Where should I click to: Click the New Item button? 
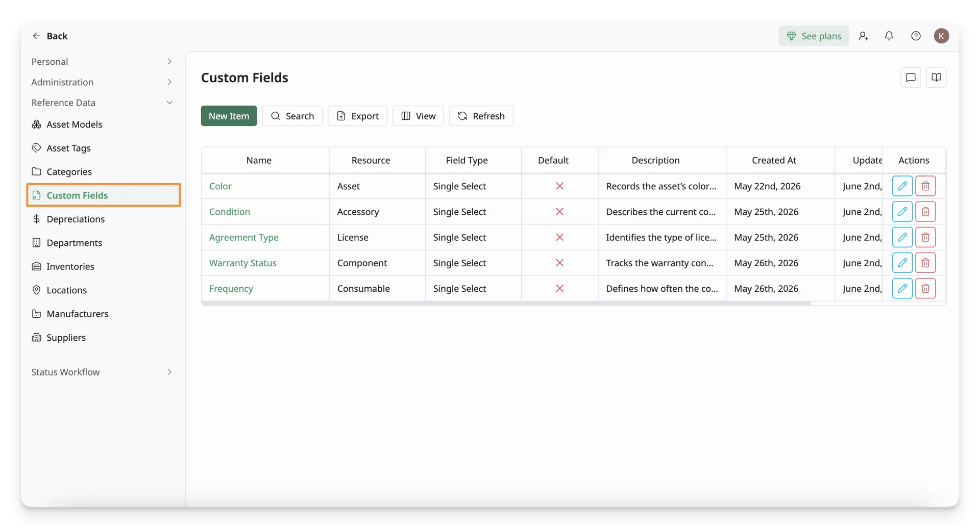pyautogui.click(x=229, y=116)
